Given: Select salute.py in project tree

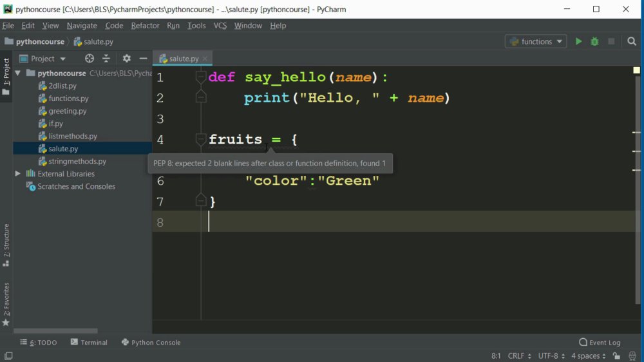Looking at the screenshot, I should coord(82,149).
